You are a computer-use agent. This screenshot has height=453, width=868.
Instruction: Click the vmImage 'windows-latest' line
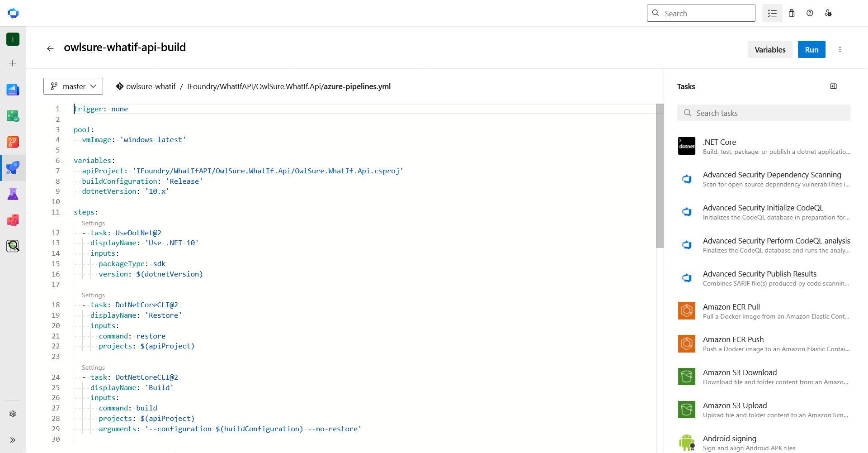click(134, 140)
